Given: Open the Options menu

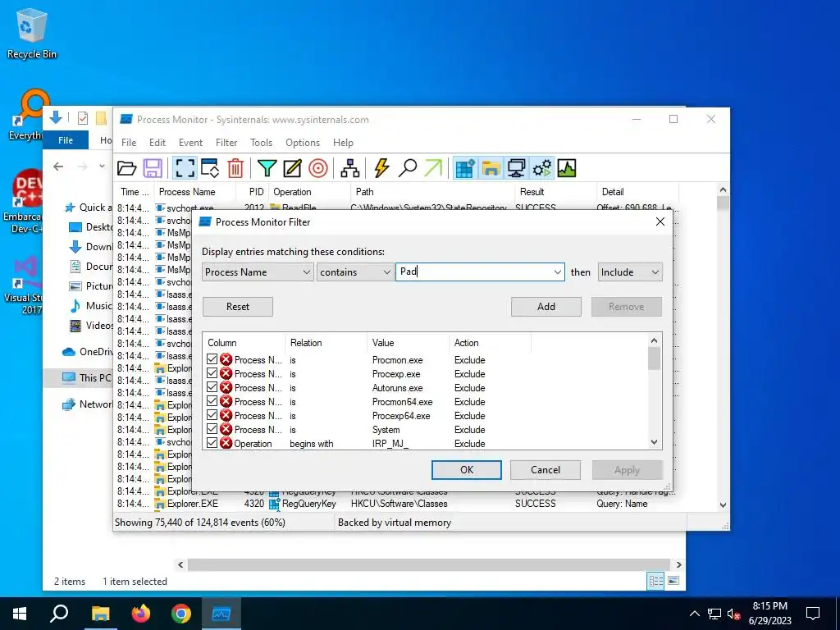Looking at the screenshot, I should 303,143.
